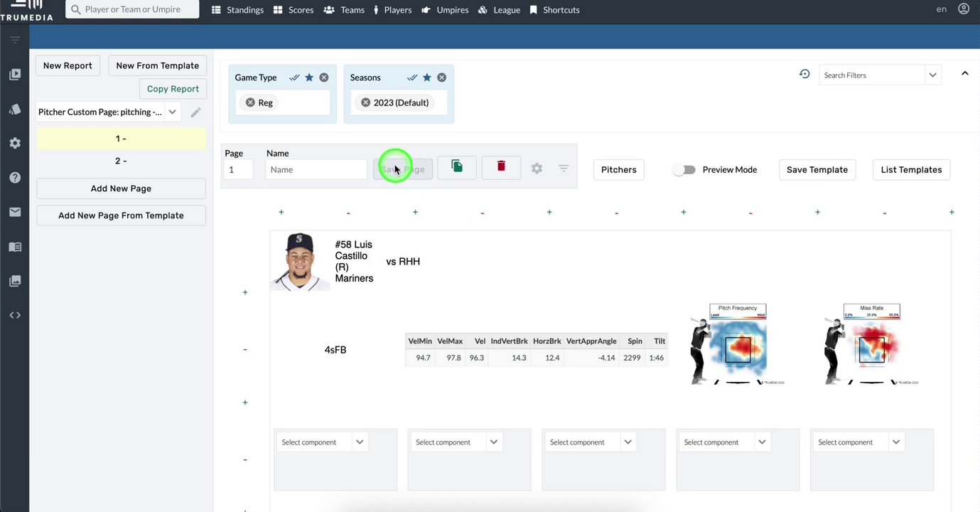Open the Teams menu
This screenshot has height=512, width=980.
(344, 10)
